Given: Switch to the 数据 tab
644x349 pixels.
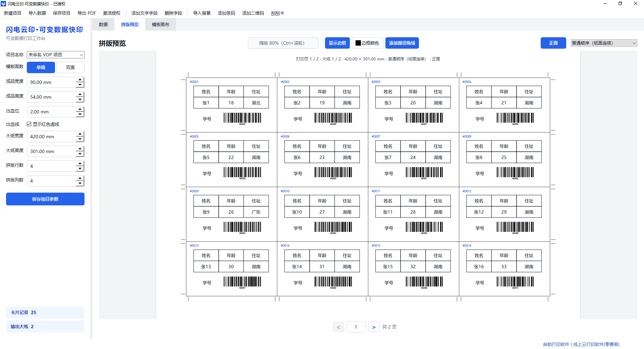Looking at the screenshot, I should click(103, 24).
